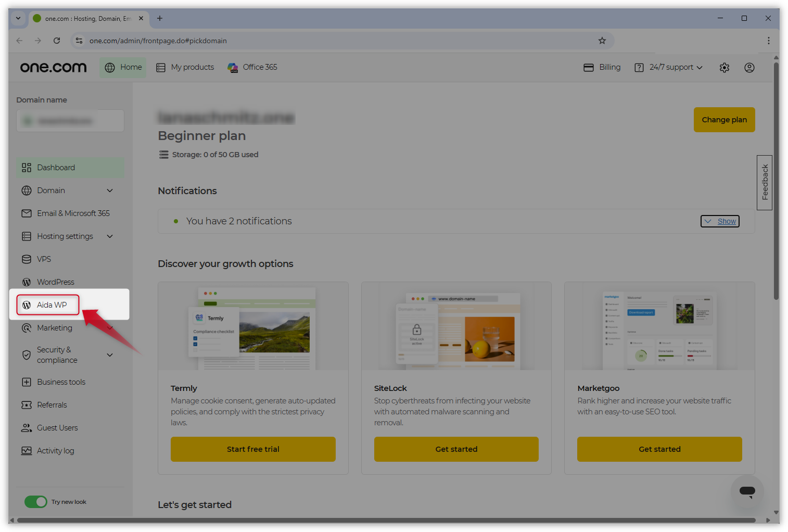The width and height of the screenshot is (788, 532).
Task: Open the Aida WP sidebar item
Action: pos(48,305)
